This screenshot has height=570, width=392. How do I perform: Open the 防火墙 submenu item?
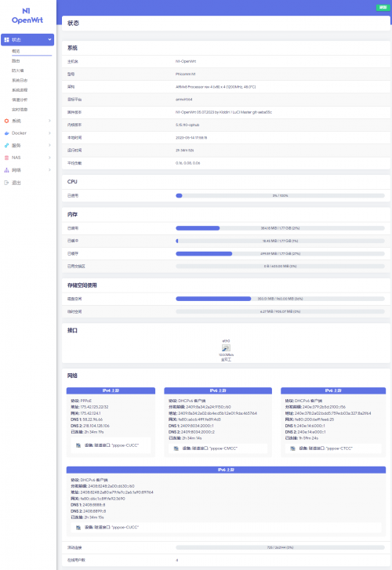coord(18,71)
